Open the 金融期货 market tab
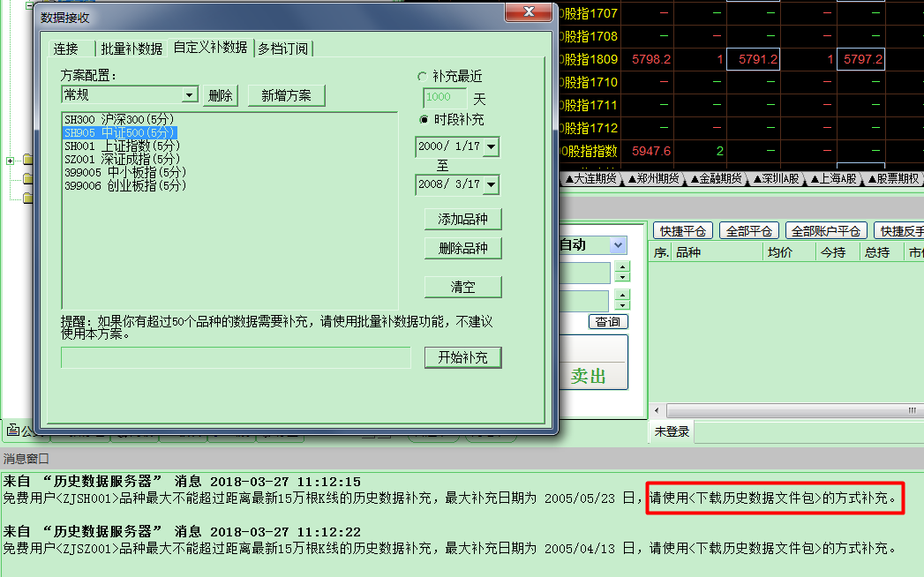This screenshot has height=577, width=924. tap(717, 178)
